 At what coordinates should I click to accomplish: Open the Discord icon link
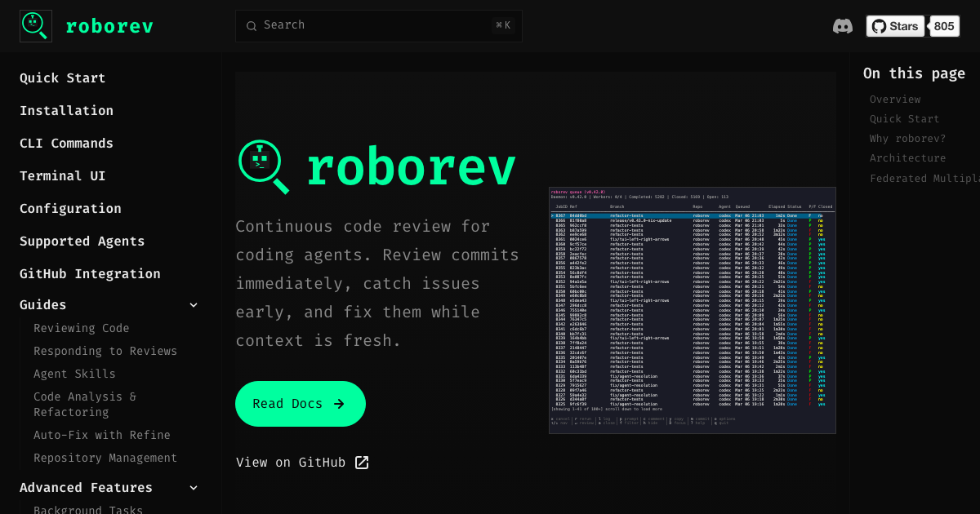pos(843,26)
